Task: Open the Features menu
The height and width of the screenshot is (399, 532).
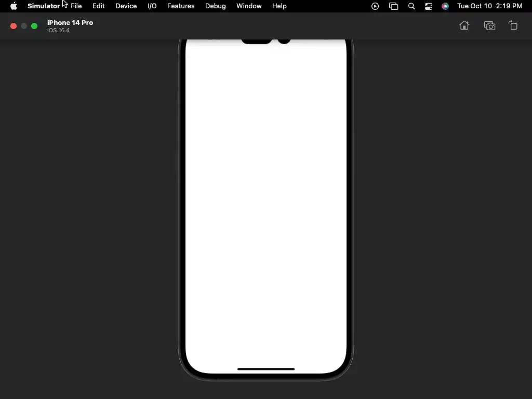Action: coord(181,6)
